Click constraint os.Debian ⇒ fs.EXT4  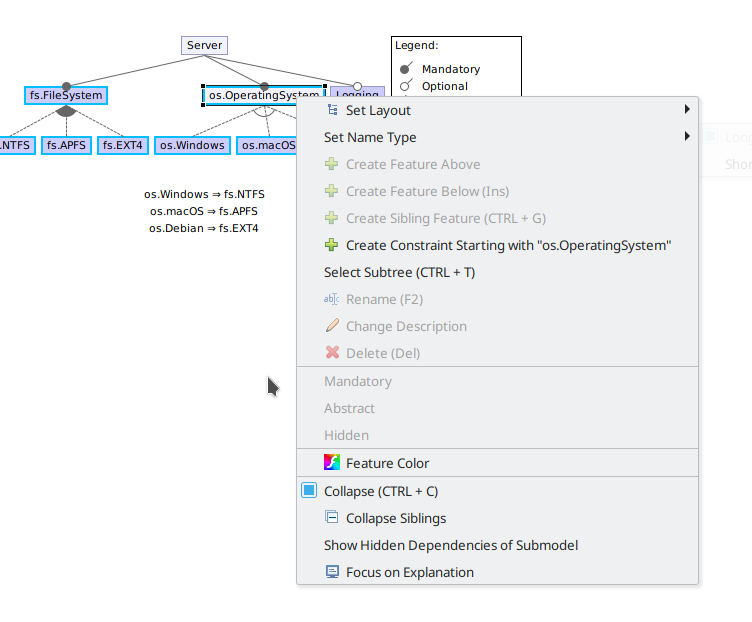coord(204,228)
